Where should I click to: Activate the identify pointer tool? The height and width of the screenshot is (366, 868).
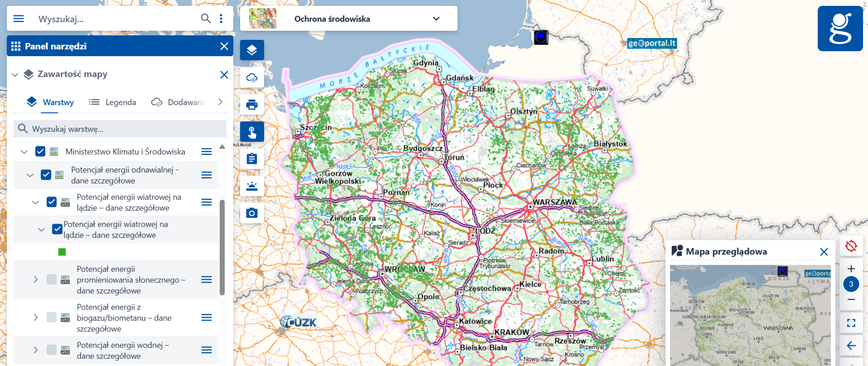click(x=252, y=132)
